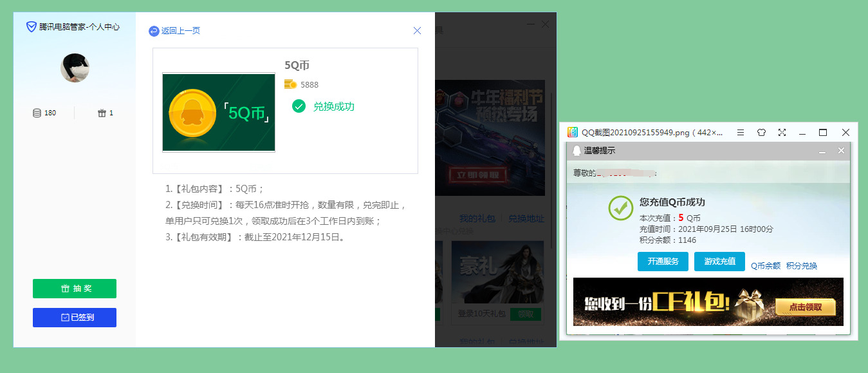Open the image viewer hamburger menu
The width and height of the screenshot is (868, 373).
(741, 132)
